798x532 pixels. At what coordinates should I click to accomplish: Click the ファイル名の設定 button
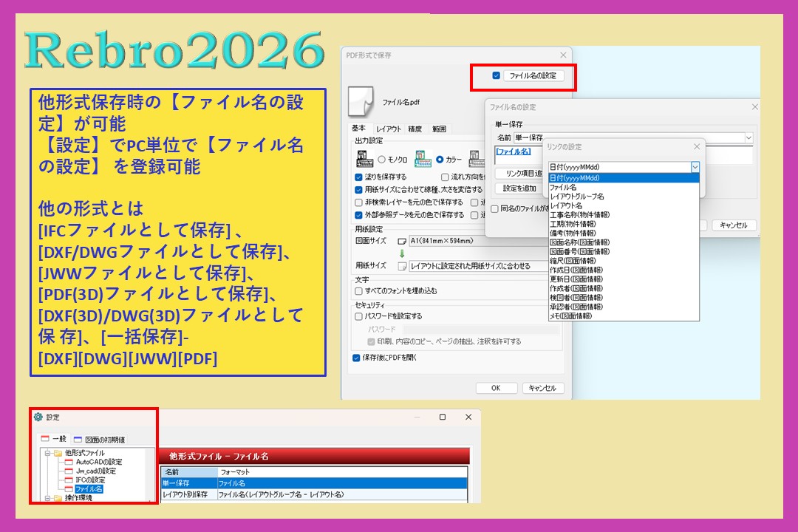pyautogui.click(x=533, y=75)
